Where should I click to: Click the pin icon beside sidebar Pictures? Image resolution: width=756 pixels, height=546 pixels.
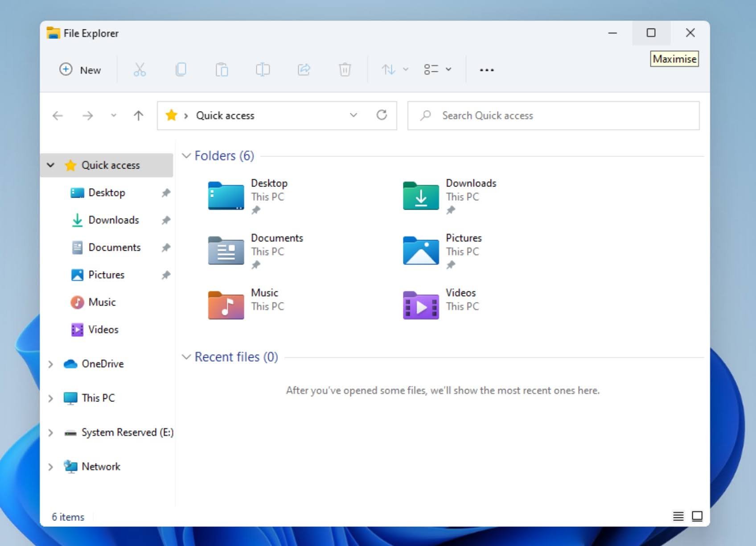point(166,275)
